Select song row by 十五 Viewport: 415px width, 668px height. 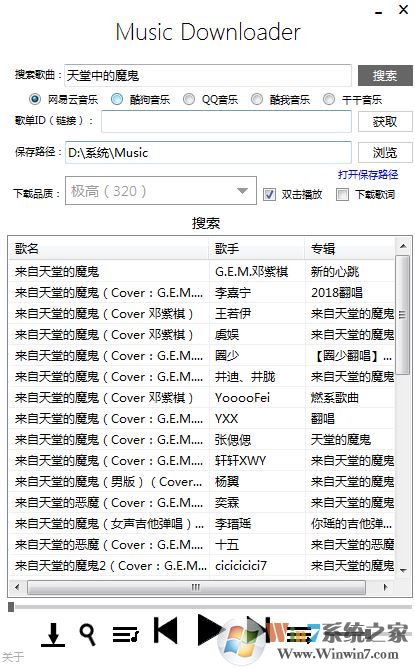[202, 544]
